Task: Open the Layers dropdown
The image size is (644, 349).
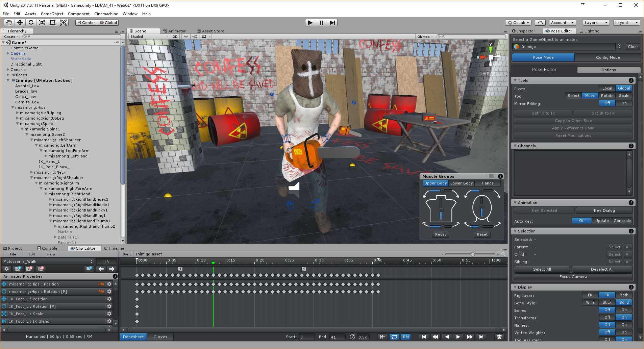Action: tap(596, 23)
